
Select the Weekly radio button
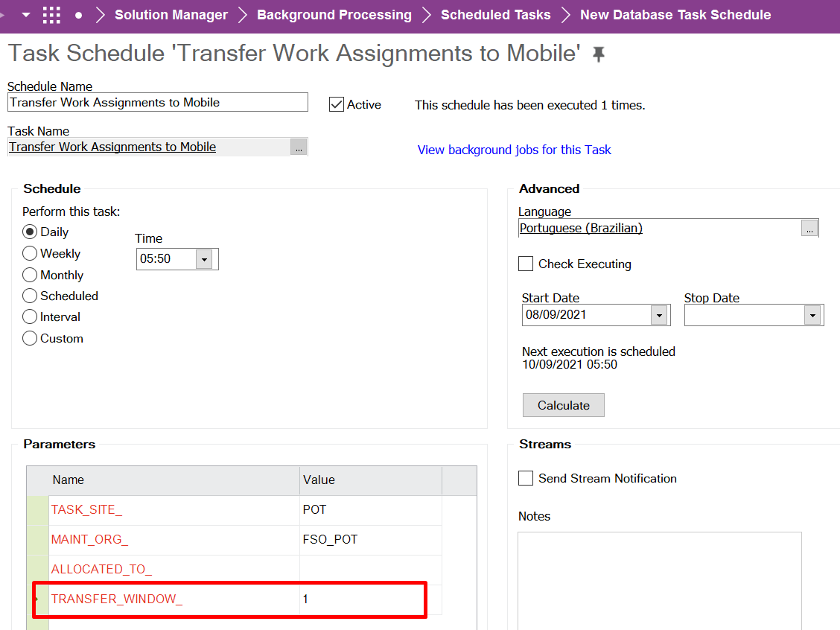click(30, 253)
